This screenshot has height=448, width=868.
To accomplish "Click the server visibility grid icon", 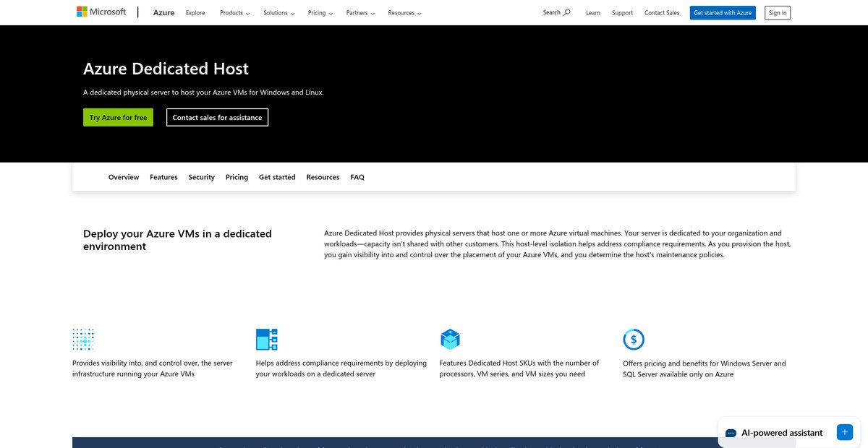I will (x=83, y=339).
